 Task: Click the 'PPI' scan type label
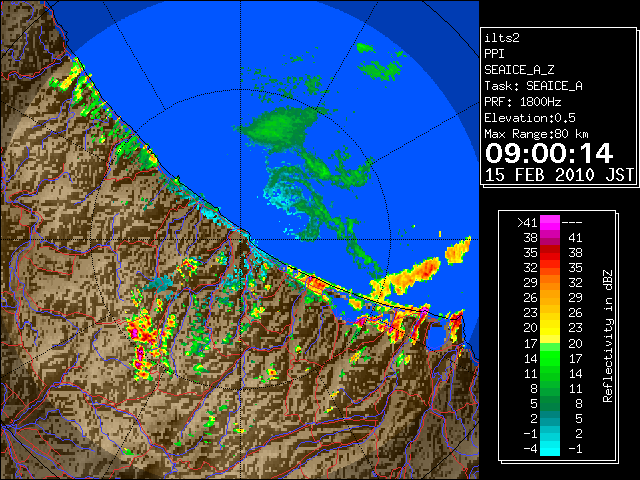(494, 54)
